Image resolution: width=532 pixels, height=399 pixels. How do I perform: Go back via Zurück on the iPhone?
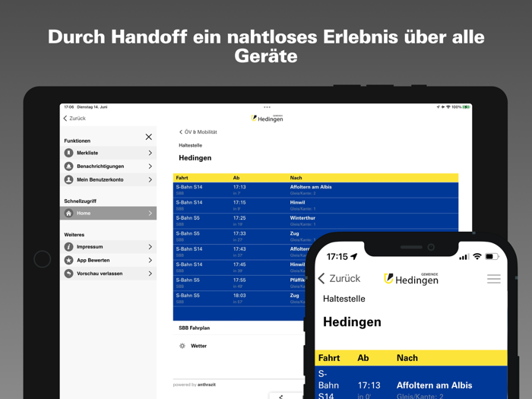pyautogui.click(x=340, y=279)
